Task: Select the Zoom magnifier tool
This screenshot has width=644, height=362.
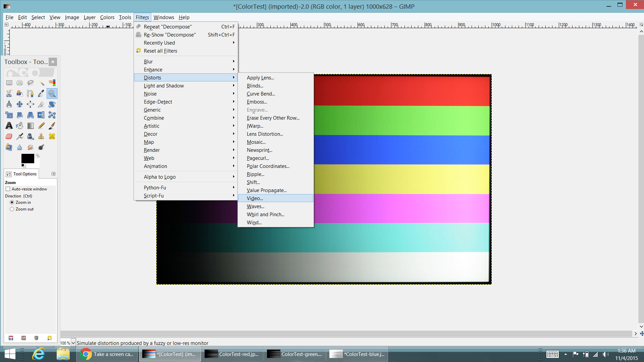Action: click(52, 94)
